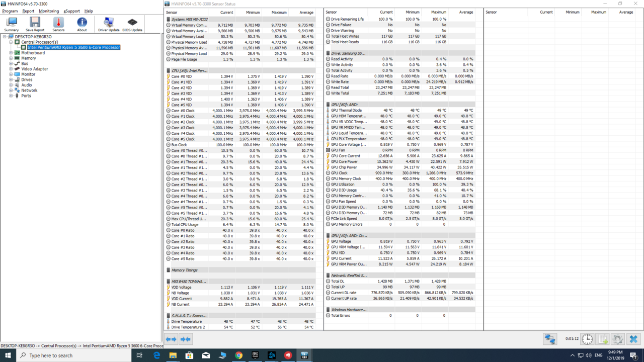Viewport: 644px width, 362px height.
Task: Click the Task View taskbar icon
Action: coord(139,355)
